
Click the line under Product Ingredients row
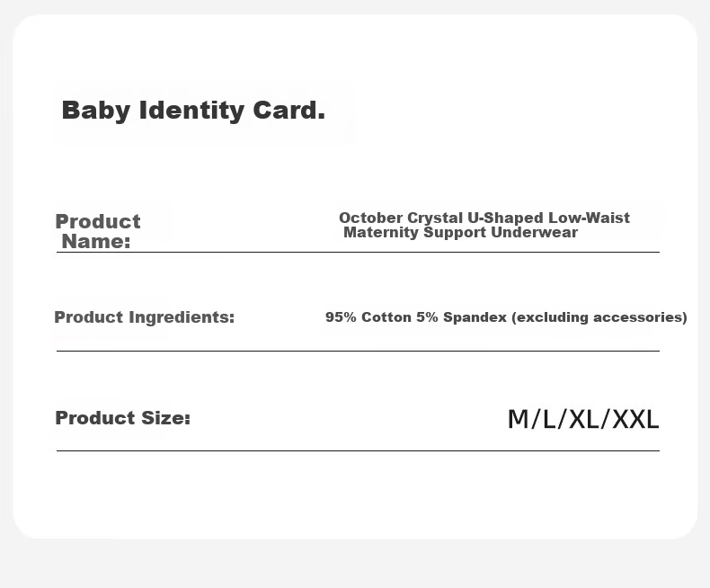[358, 351]
